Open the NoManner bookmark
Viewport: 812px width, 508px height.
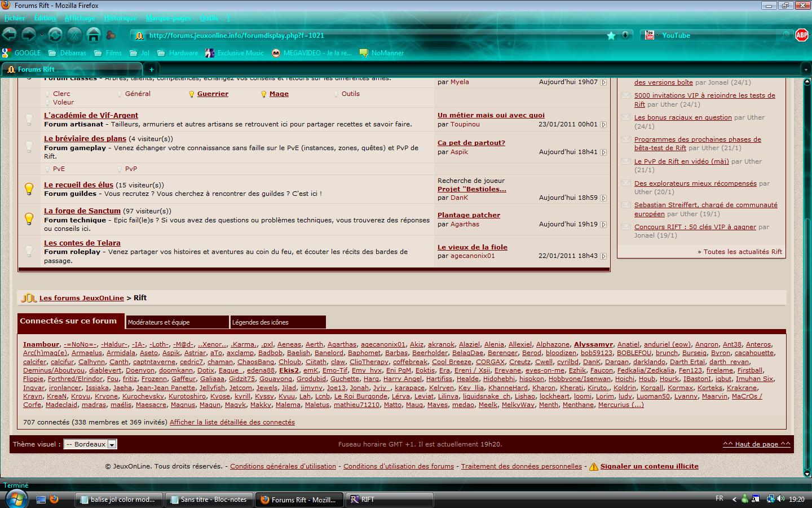pos(382,53)
